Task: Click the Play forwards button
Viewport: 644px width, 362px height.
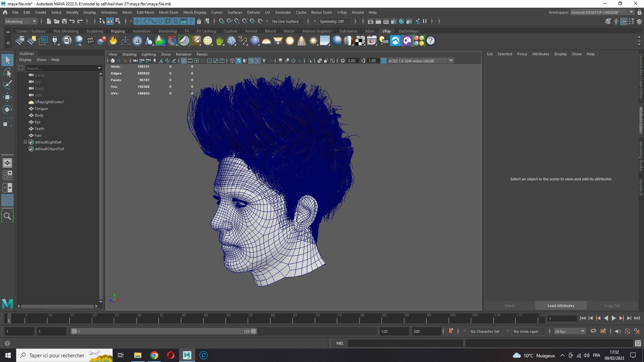Action: pos(614,318)
